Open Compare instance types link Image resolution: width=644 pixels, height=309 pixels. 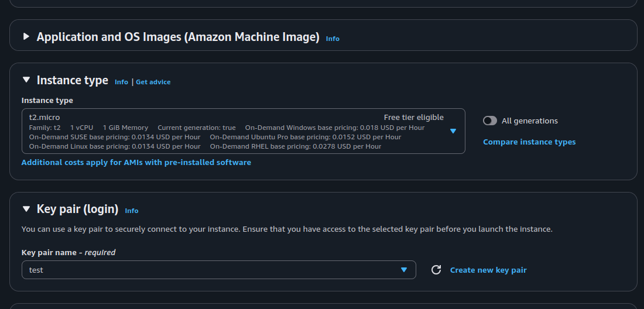click(x=529, y=142)
